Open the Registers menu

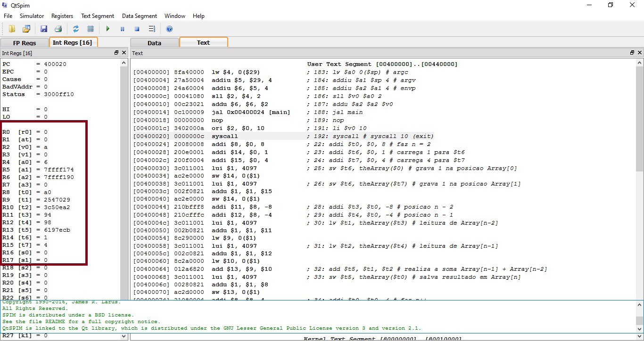(x=62, y=16)
